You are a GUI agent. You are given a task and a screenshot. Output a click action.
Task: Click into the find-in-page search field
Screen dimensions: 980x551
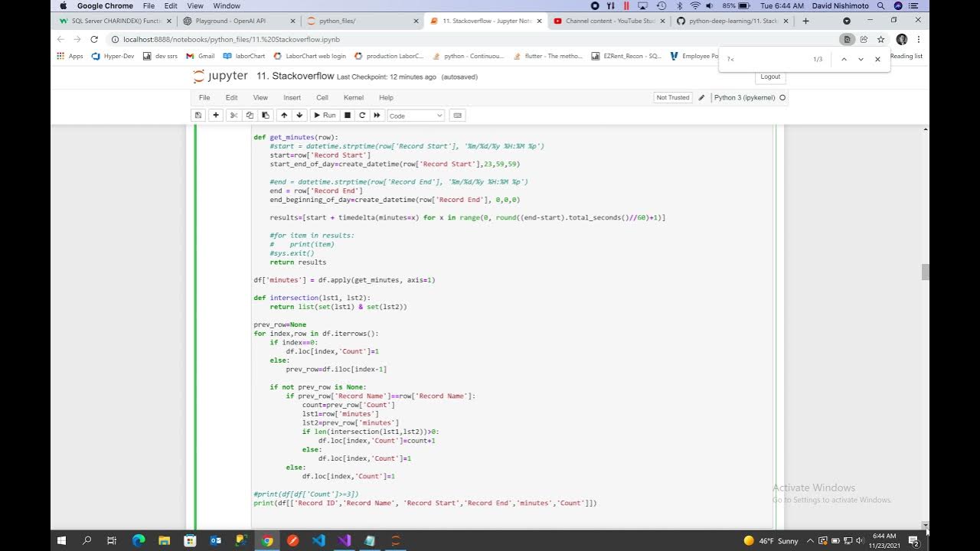(766, 59)
